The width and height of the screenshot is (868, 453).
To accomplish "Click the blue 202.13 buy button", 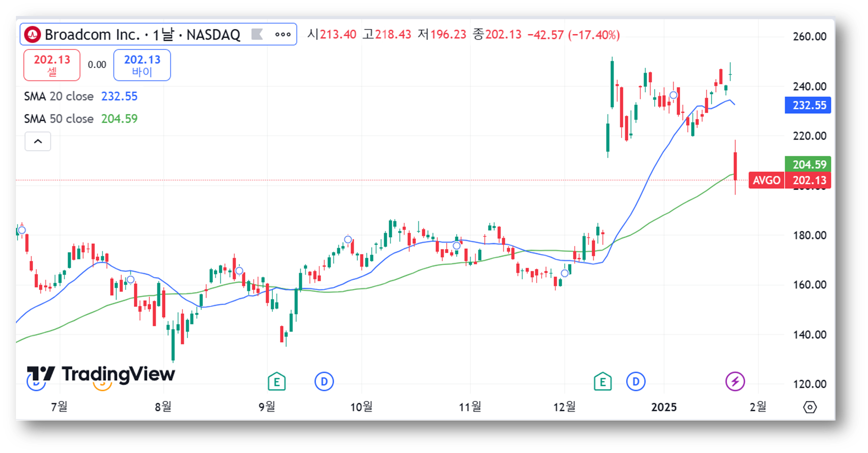I will 142,65.
